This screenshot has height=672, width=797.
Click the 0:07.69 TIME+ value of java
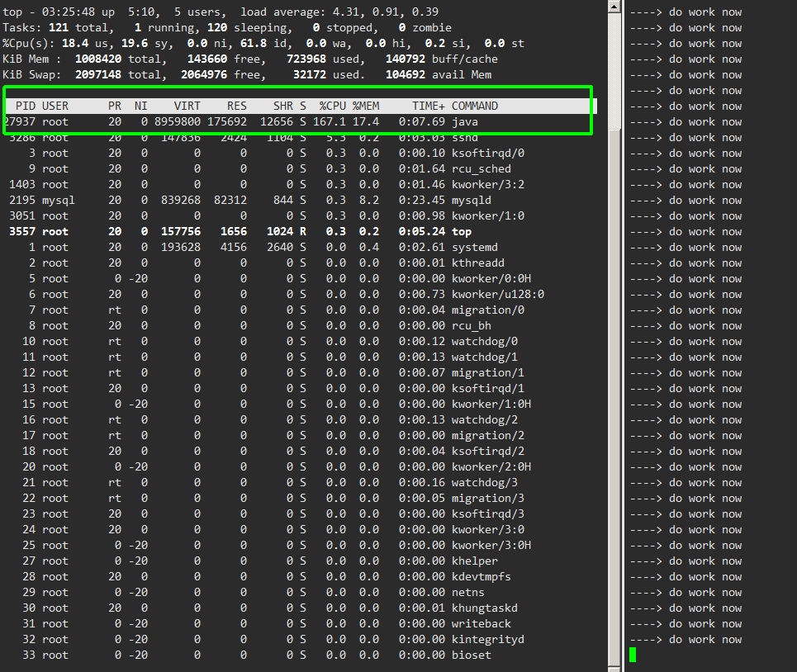click(422, 122)
